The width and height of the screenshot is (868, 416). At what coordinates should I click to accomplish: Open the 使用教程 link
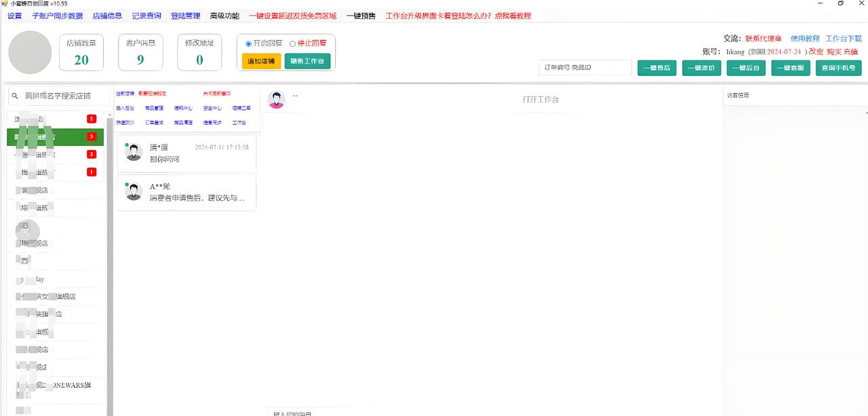tap(805, 39)
